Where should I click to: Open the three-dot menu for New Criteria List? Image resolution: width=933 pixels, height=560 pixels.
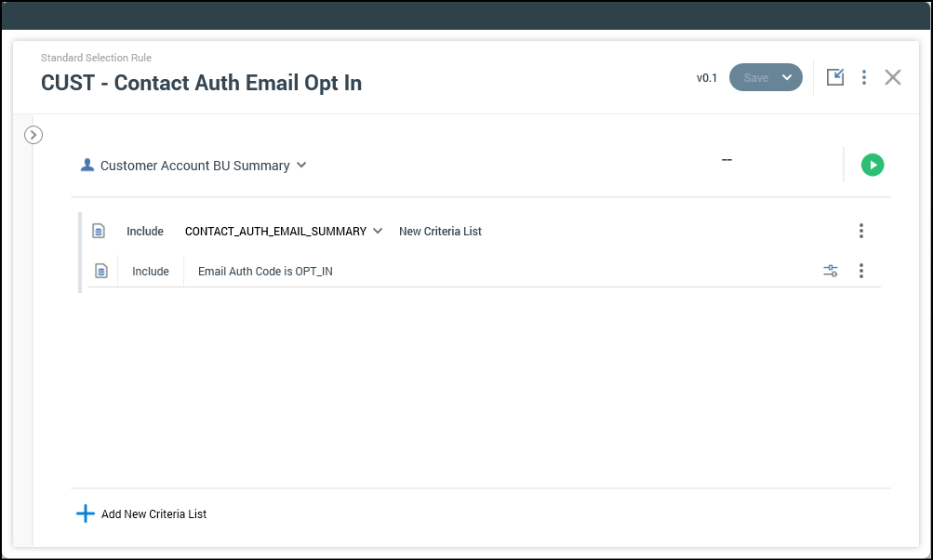[861, 231]
